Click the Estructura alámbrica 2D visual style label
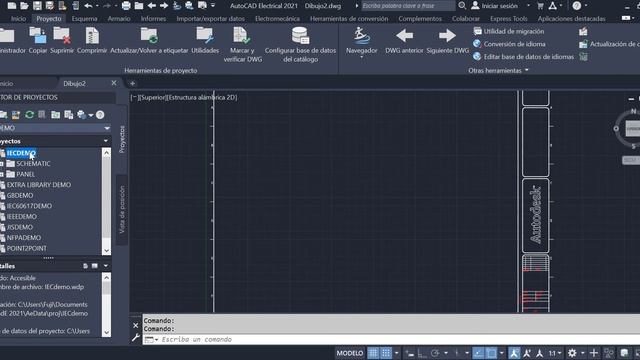Image resolution: width=640 pixels, height=360 pixels. 202,97
